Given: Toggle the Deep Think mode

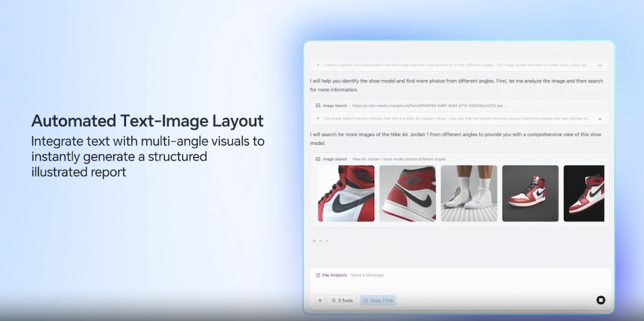Looking at the screenshot, I should 378,300.
